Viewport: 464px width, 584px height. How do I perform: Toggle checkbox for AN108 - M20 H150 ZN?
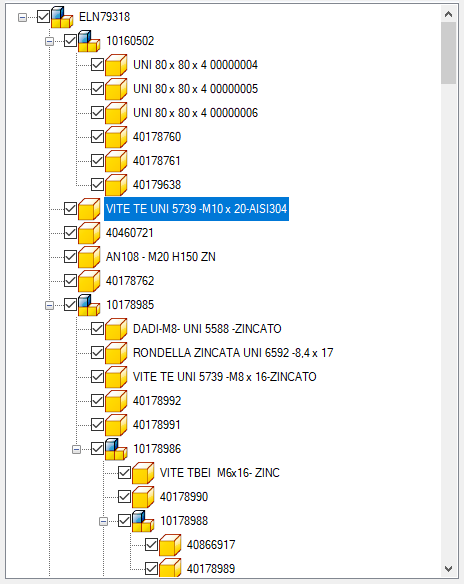click(x=70, y=257)
